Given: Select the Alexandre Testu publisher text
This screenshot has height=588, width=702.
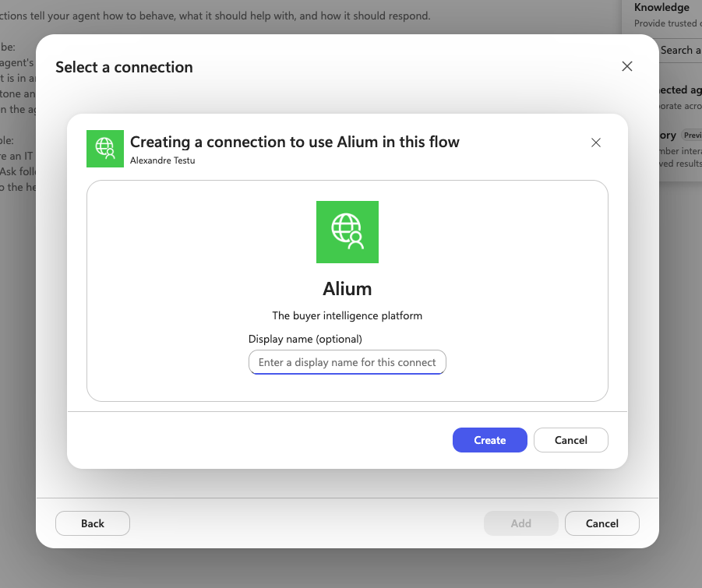Looking at the screenshot, I should 163,160.
